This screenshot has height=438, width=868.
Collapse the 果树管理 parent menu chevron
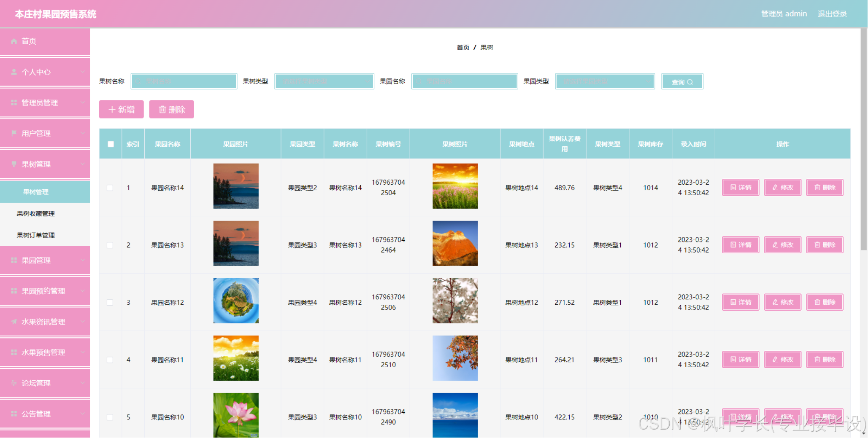tap(83, 164)
